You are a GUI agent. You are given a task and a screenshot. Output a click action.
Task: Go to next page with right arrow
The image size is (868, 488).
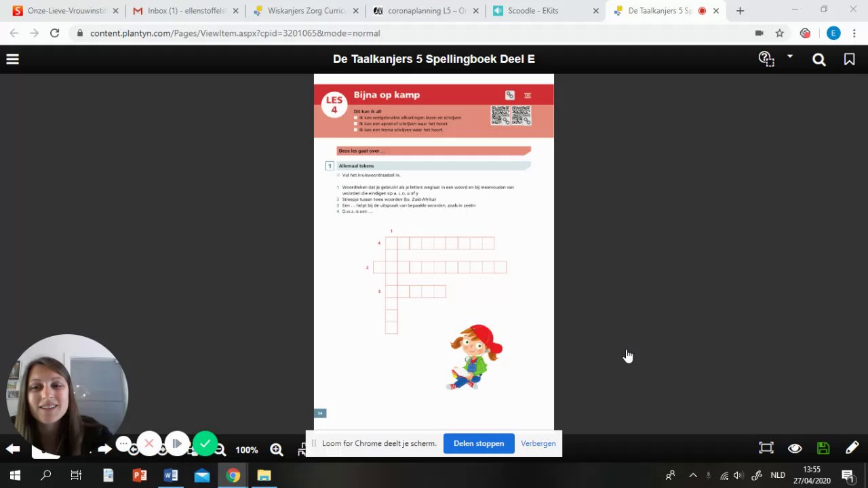tap(104, 449)
